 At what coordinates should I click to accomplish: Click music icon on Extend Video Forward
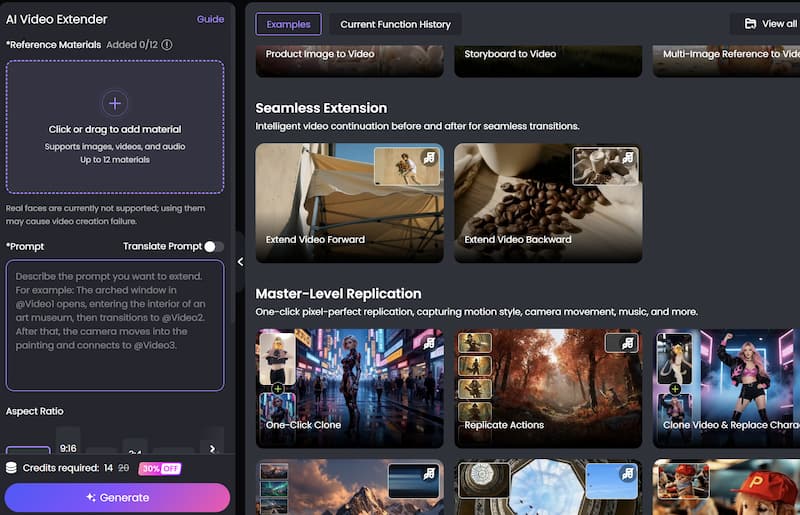click(x=429, y=158)
